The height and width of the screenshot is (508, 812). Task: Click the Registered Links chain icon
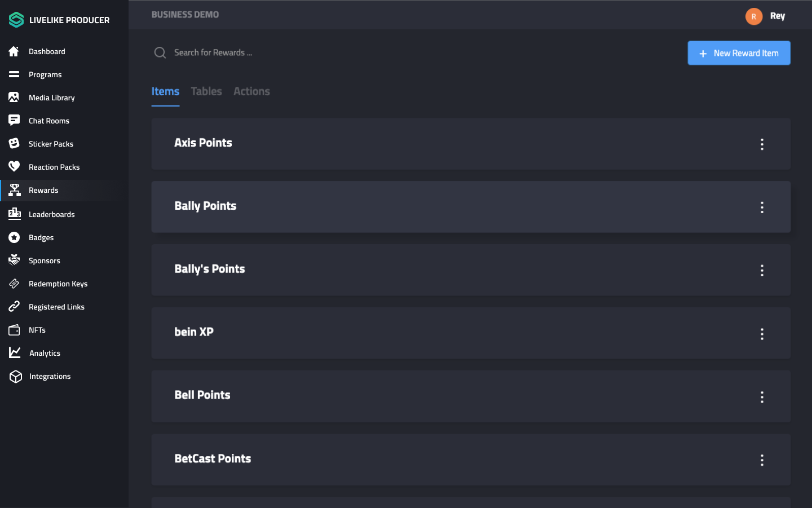click(x=14, y=307)
